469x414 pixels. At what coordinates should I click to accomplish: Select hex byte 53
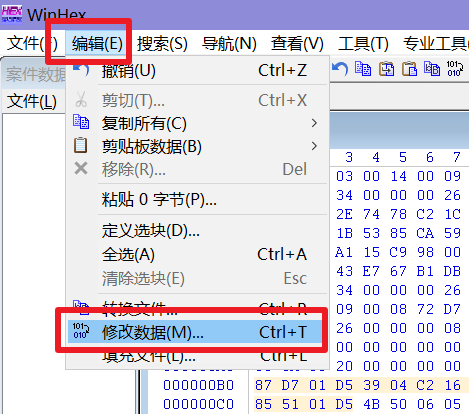click(x=371, y=233)
